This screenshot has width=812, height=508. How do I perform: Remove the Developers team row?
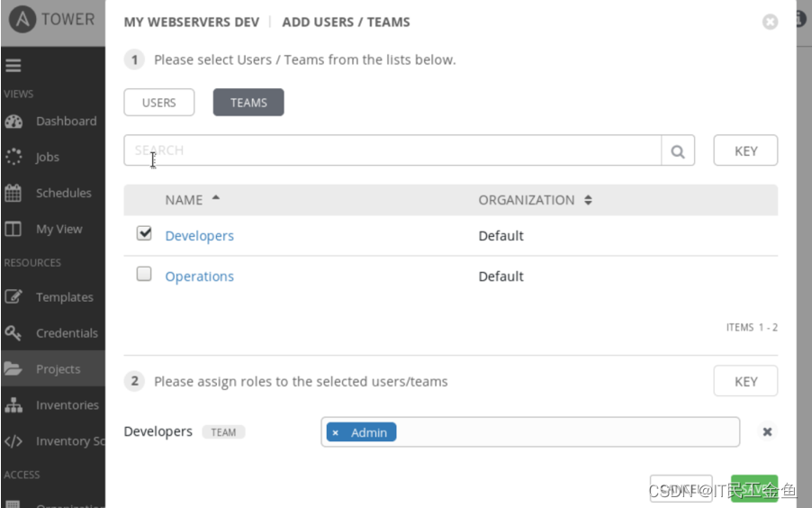[768, 431]
